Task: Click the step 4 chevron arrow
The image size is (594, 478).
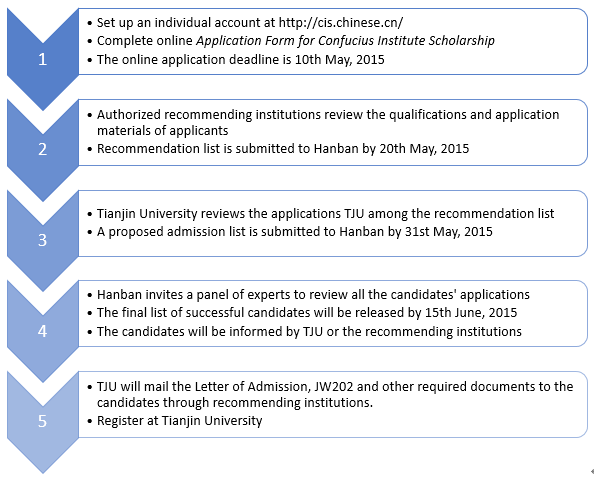Action: [x=42, y=331]
